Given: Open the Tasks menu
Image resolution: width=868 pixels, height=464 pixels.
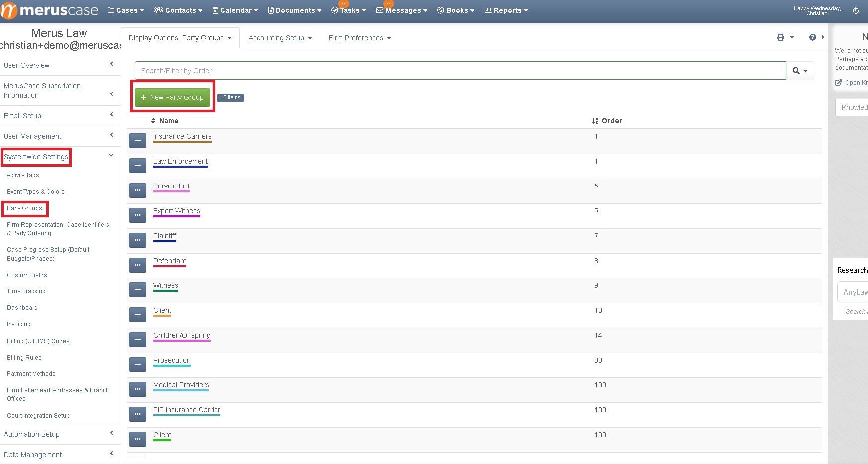Looking at the screenshot, I should tap(349, 10).
